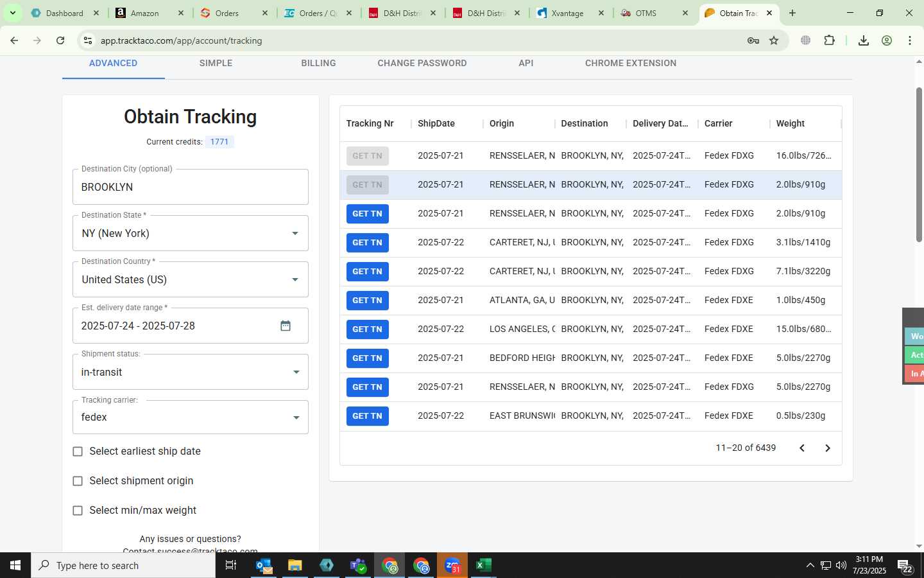924x578 pixels.
Task: Show hidden system tray icons
Action: tap(810, 565)
